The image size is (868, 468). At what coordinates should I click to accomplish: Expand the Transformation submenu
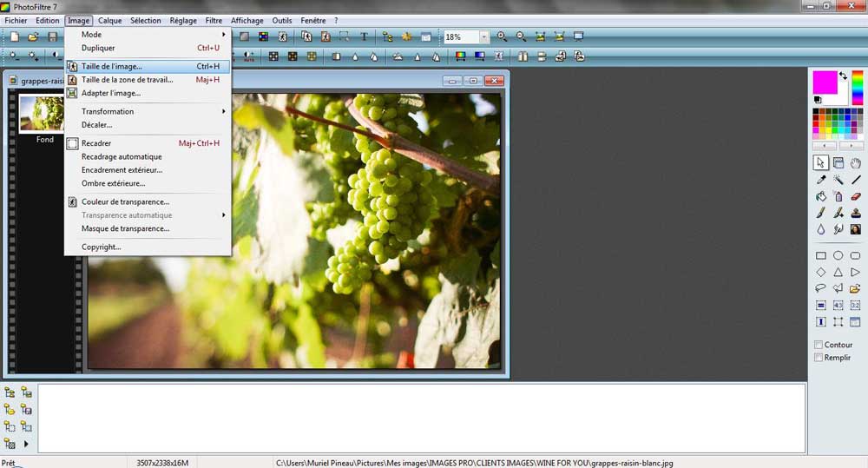click(148, 111)
